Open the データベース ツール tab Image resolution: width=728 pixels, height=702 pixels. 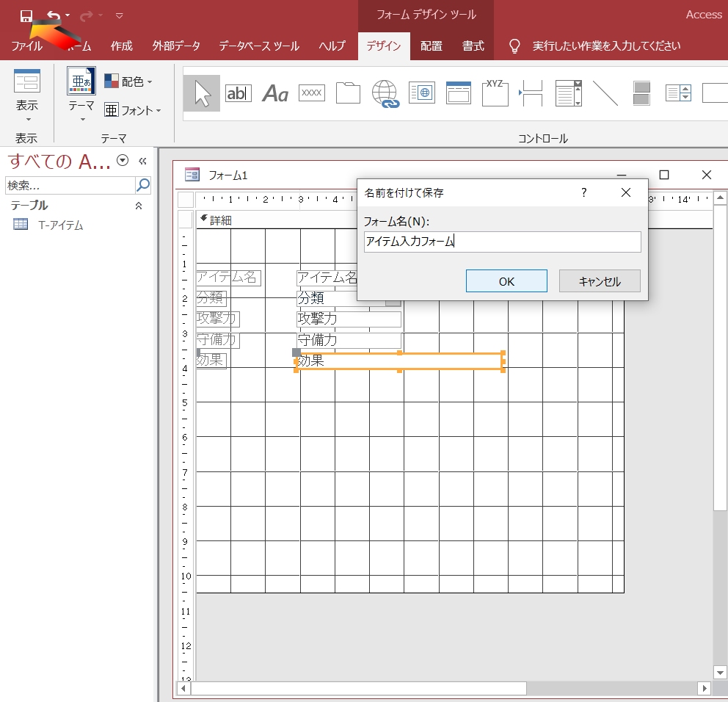259,46
